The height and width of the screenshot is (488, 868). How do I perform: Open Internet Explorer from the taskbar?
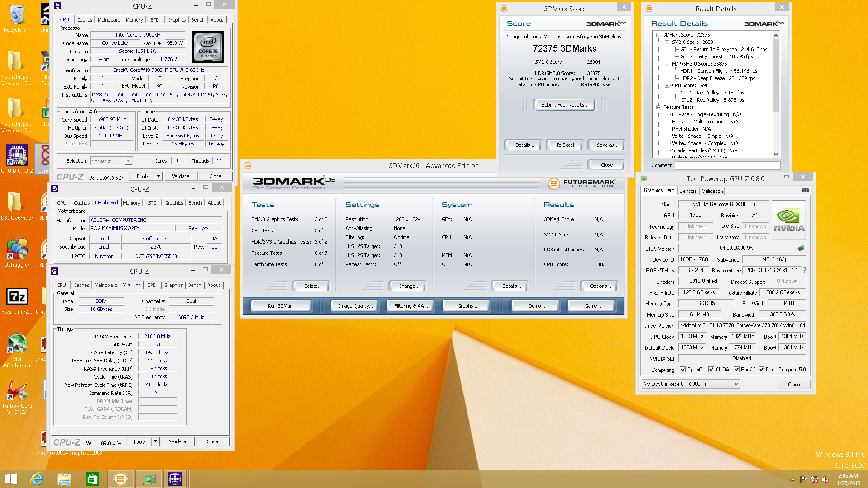click(x=37, y=479)
